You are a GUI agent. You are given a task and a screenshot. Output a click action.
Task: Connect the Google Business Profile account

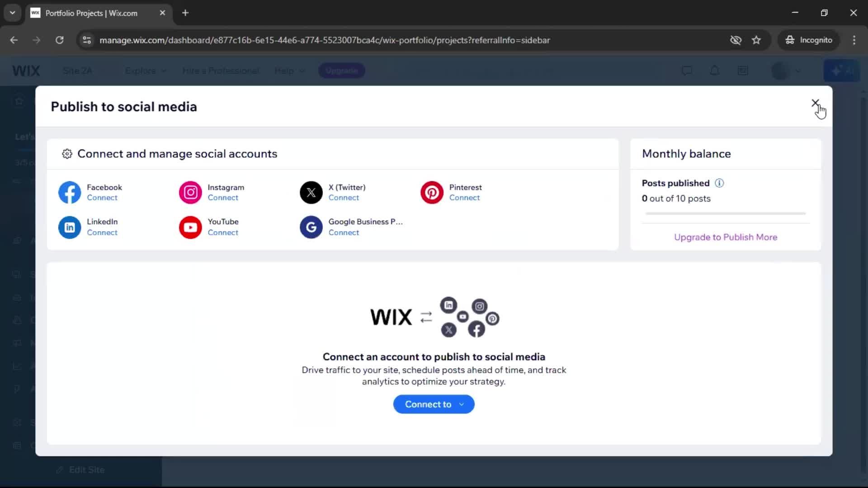344,233
